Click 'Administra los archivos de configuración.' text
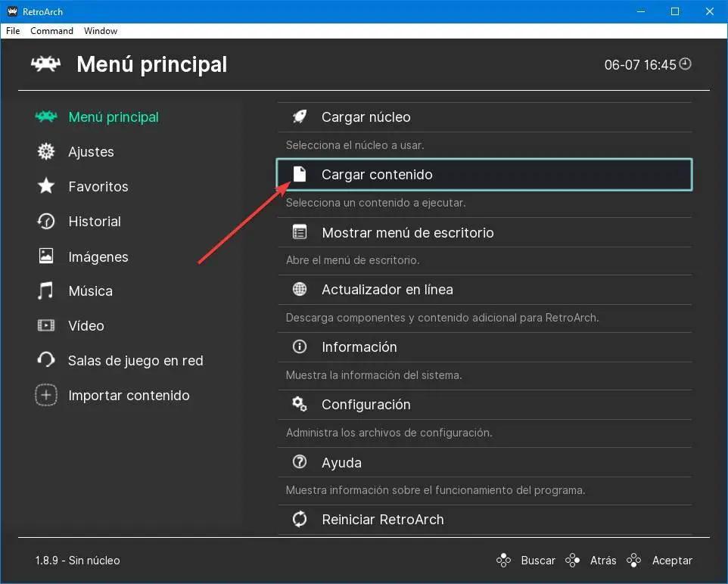Viewport: 728px width, 584px height. coord(389,433)
